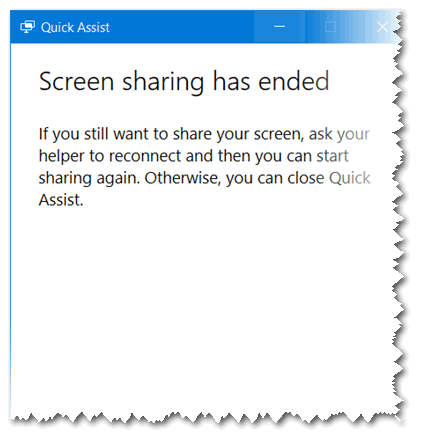Click the word "Screen" in the heading
Image resolution: width=421 pixels, height=440 pixels.
(x=76, y=81)
